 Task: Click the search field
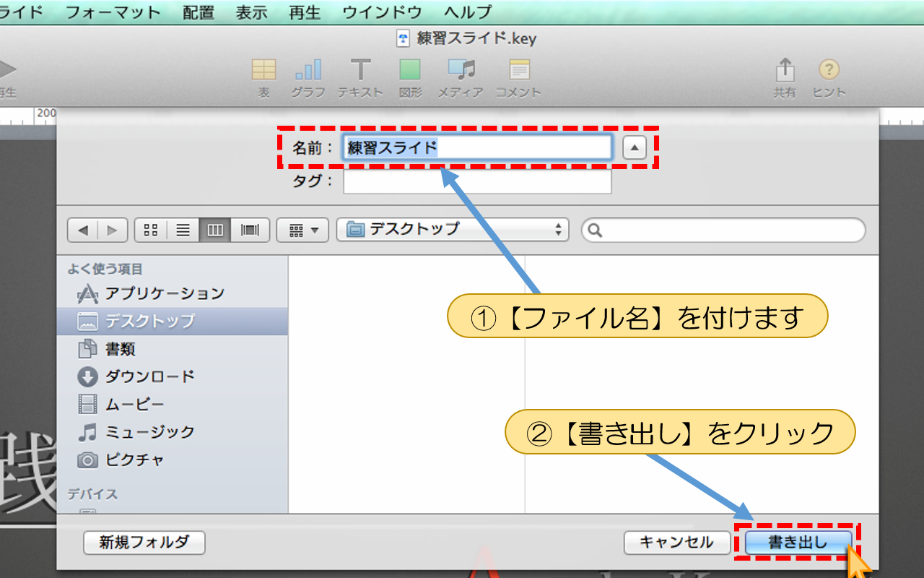(723, 230)
